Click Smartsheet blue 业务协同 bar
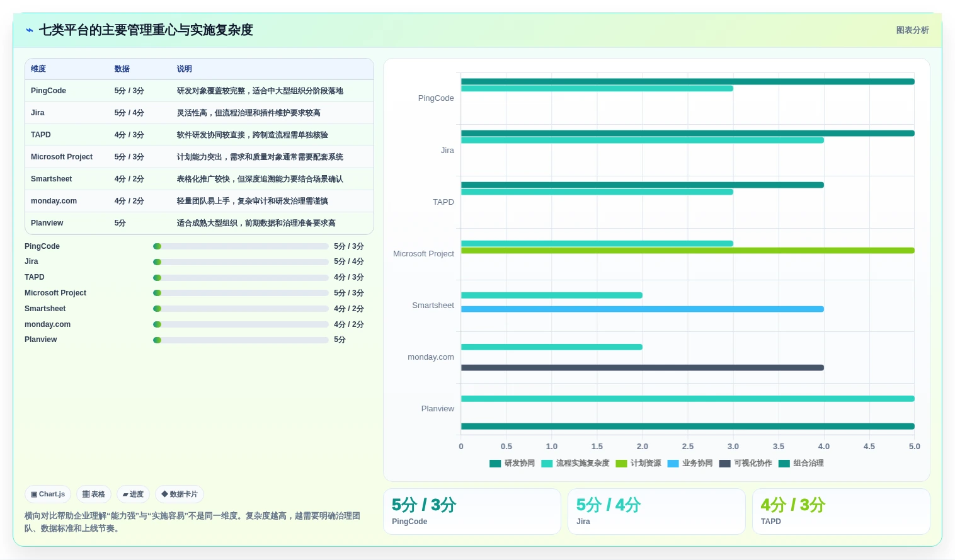The height and width of the screenshot is (560, 955). click(643, 309)
